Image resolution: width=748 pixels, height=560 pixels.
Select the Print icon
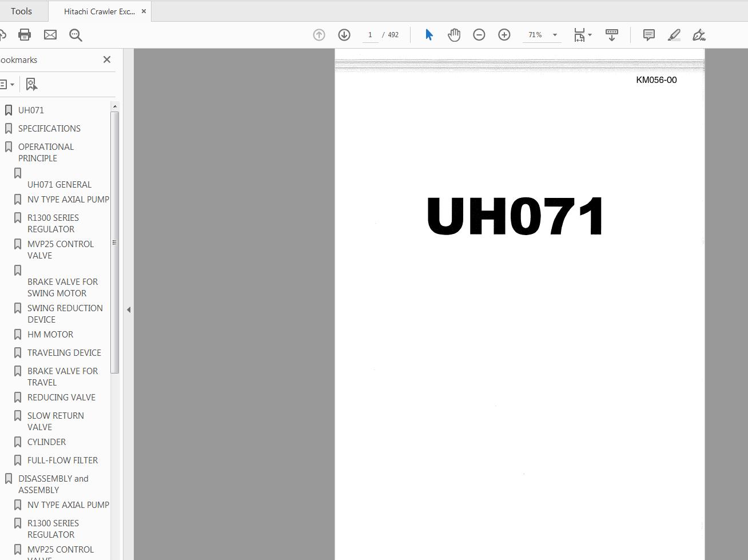(23, 34)
